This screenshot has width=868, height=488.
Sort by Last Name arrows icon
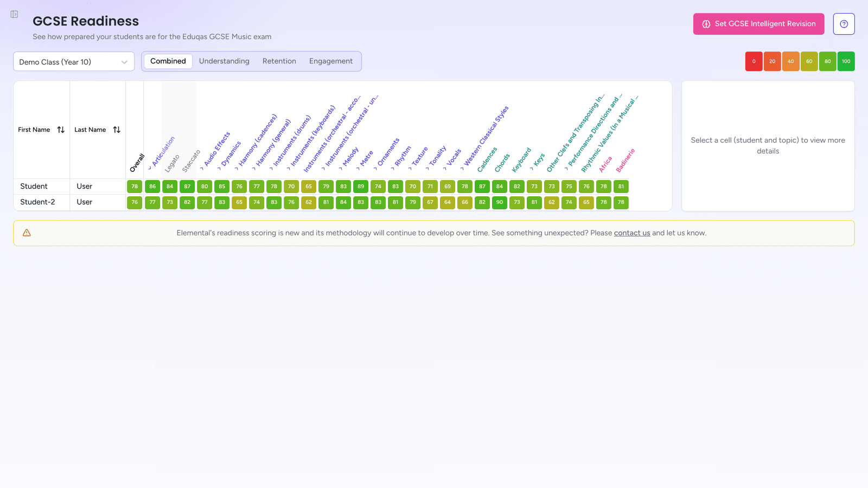coord(117,130)
